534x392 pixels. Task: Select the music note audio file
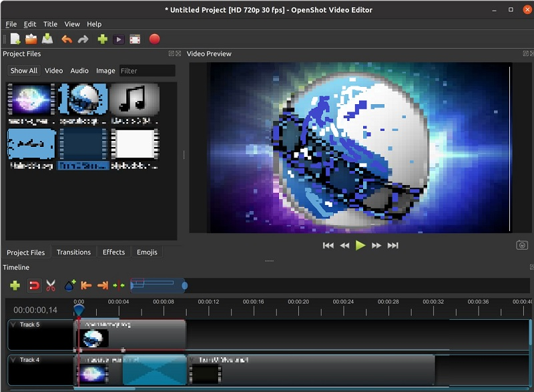[x=135, y=100]
